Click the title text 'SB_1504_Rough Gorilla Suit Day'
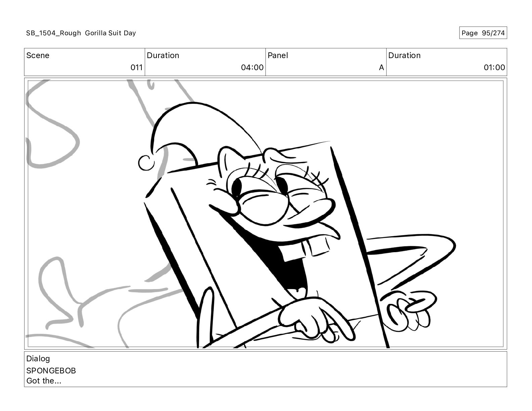Viewport: 532px width, 411px height. tap(81, 33)
